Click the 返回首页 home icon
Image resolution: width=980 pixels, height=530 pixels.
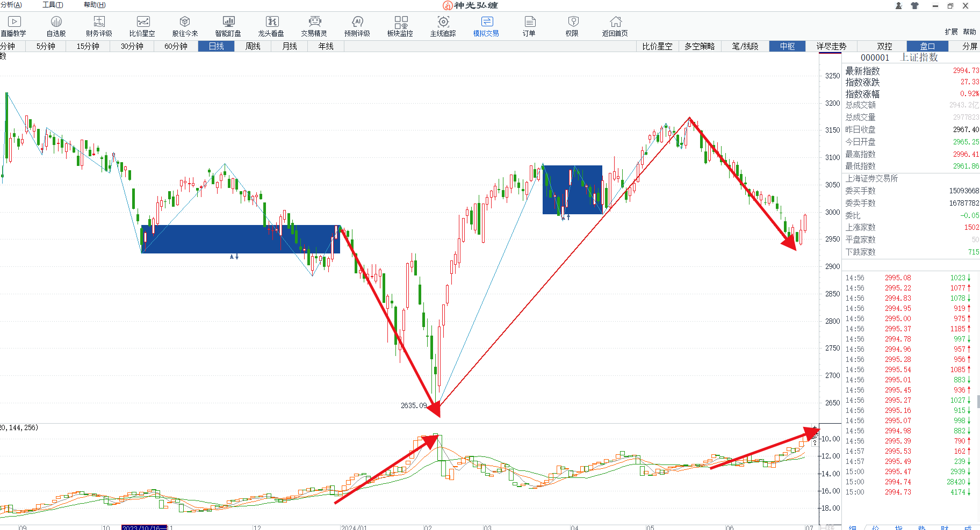click(x=615, y=26)
